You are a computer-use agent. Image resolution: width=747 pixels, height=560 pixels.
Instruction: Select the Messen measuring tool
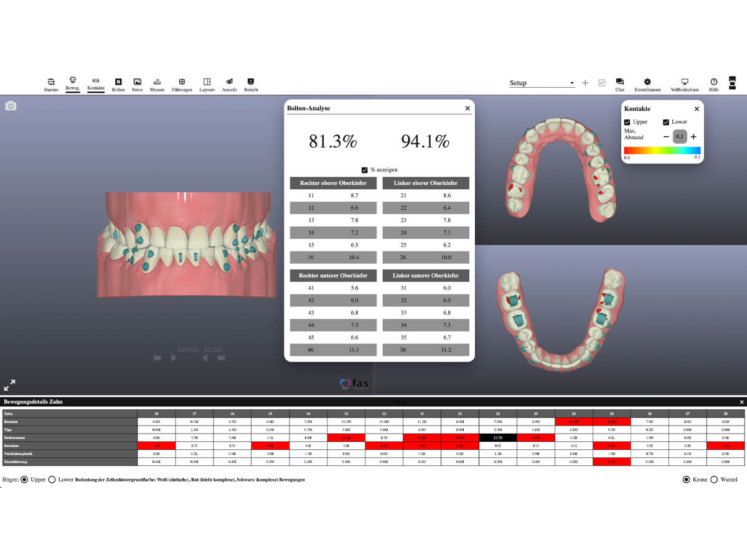(157, 85)
